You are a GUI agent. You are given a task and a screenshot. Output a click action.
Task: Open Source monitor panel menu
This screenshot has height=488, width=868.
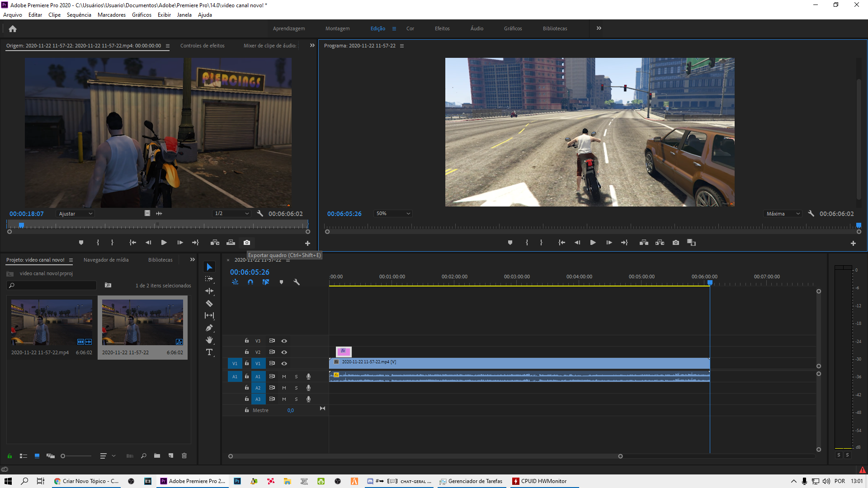[168, 46]
